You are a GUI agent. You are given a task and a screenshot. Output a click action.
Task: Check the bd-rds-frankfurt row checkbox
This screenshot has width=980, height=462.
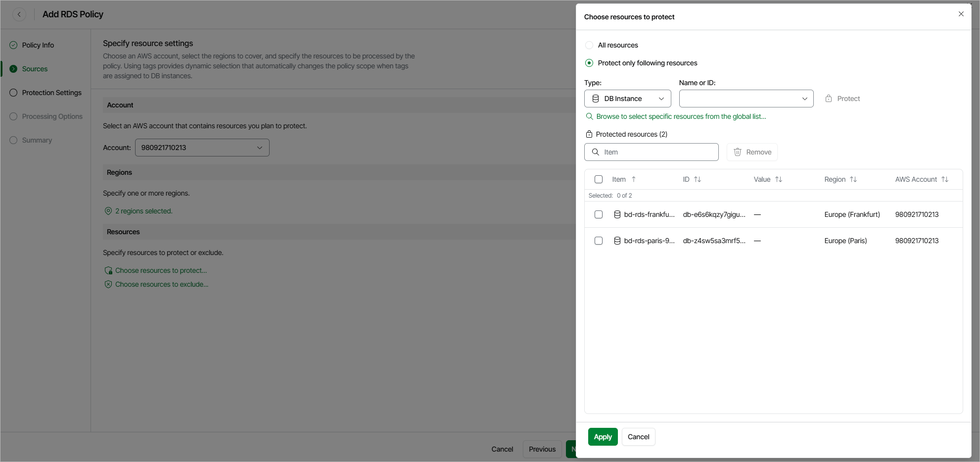(599, 214)
